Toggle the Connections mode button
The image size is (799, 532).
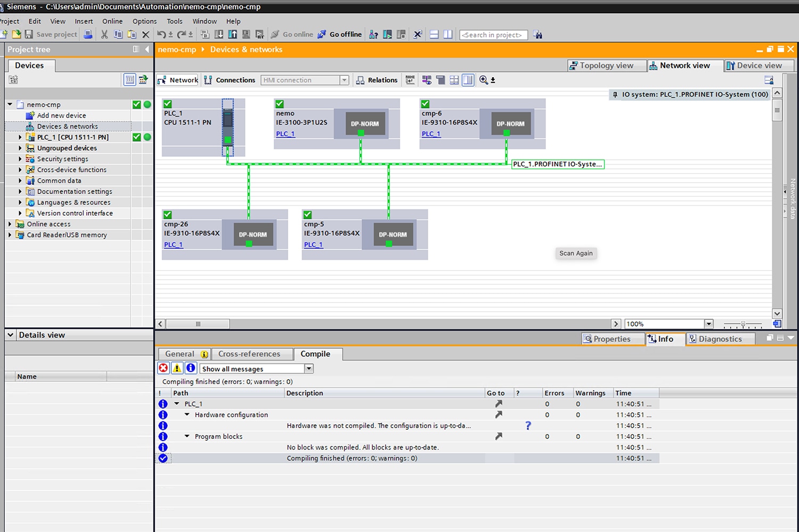click(x=230, y=80)
